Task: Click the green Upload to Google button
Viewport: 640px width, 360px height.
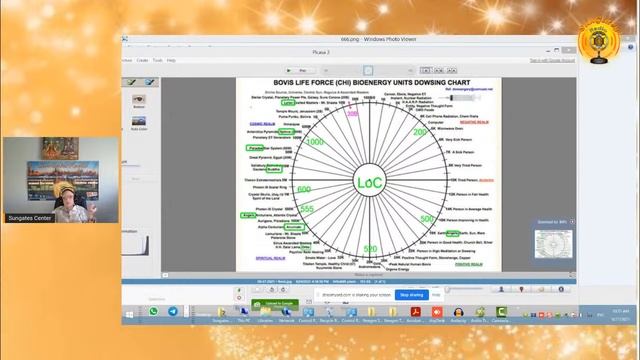Action: point(275,304)
